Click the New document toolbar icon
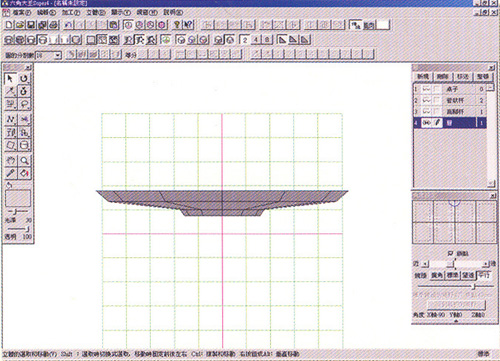The image size is (500, 361). [x=10, y=25]
